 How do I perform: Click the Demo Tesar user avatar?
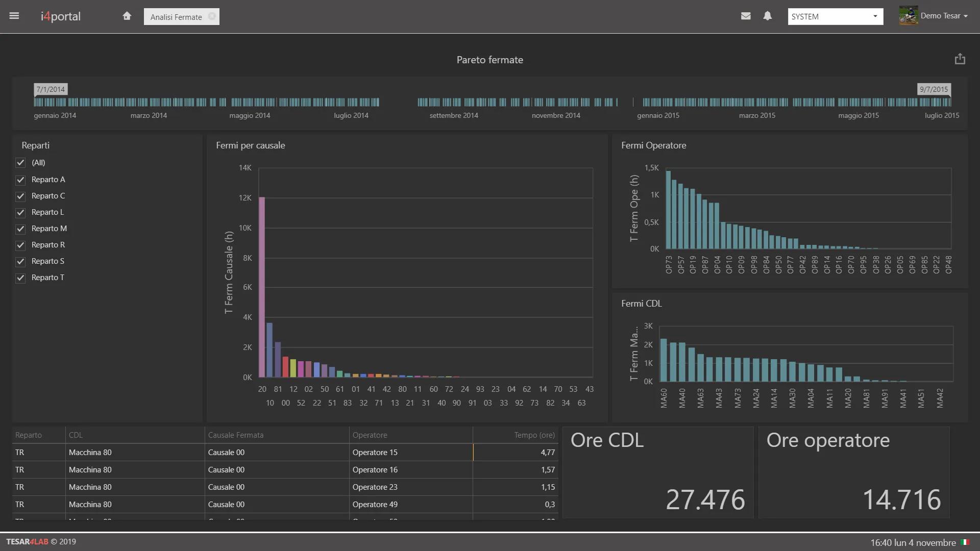pyautogui.click(x=909, y=16)
